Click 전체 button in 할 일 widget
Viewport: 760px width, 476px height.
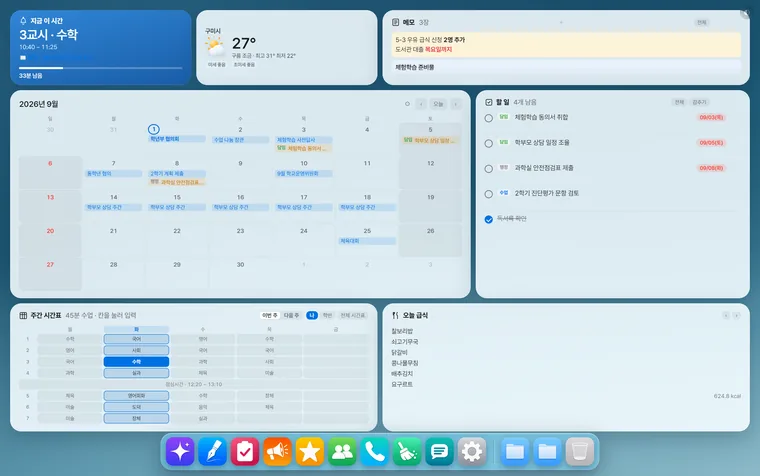(x=679, y=102)
